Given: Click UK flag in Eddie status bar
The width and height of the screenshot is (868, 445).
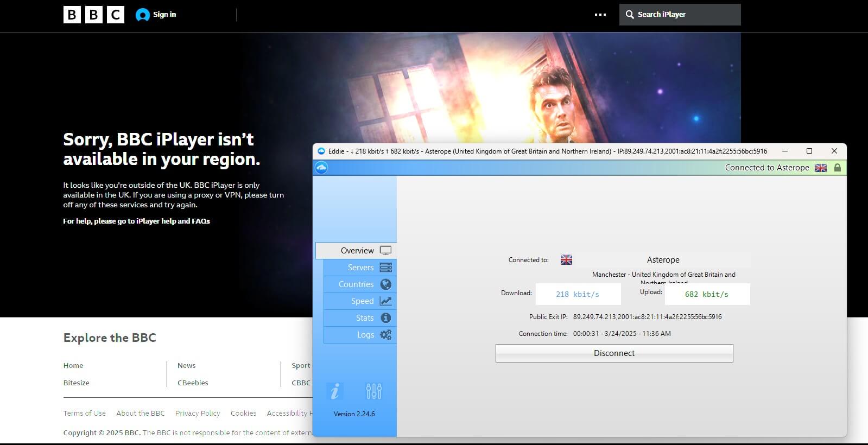Looking at the screenshot, I should [821, 168].
